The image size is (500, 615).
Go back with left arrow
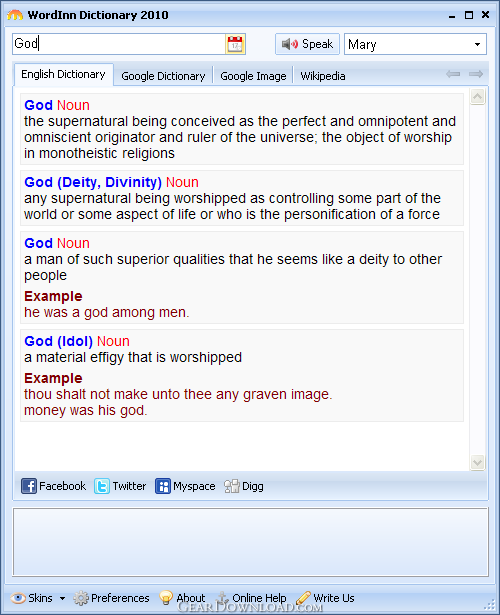(453, 74)
